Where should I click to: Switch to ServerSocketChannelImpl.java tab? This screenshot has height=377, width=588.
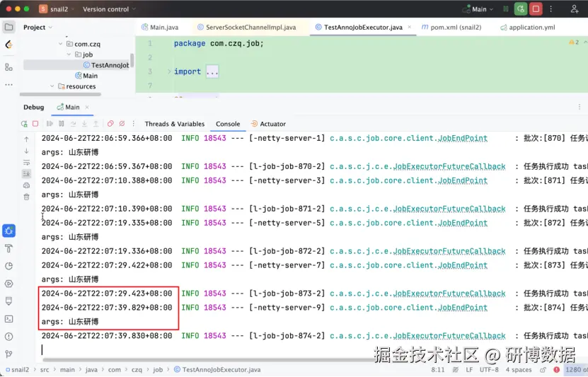tap(246, 27)
